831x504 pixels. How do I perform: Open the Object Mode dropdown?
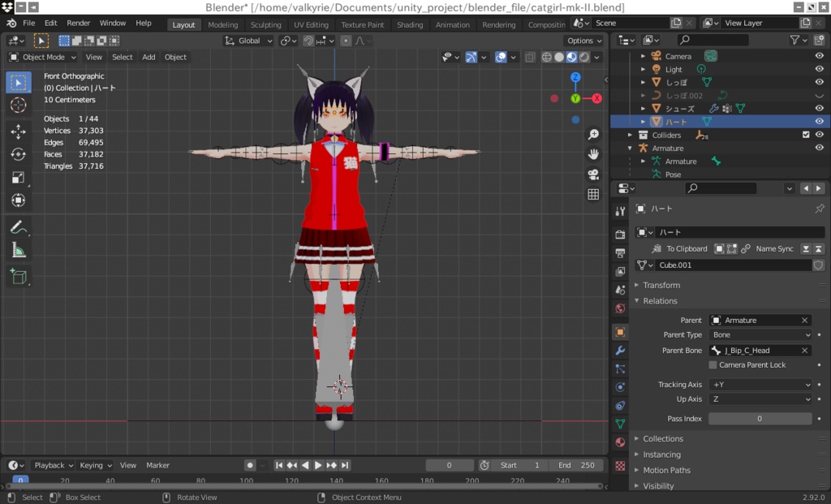[42, 57]
